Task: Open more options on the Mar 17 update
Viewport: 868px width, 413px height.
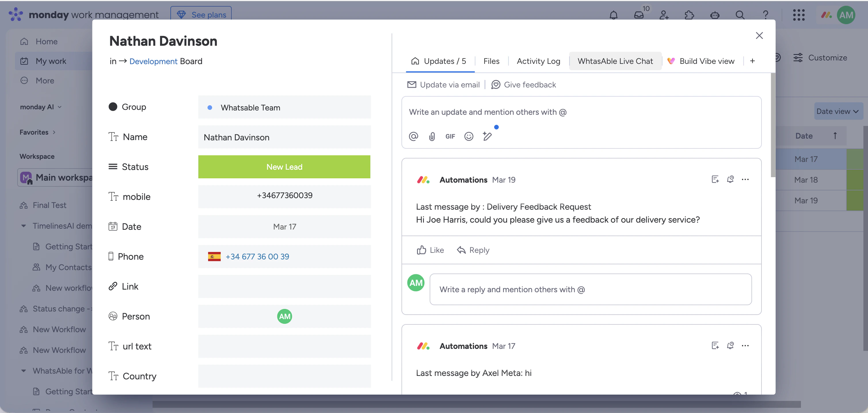Action: (745, 346)
